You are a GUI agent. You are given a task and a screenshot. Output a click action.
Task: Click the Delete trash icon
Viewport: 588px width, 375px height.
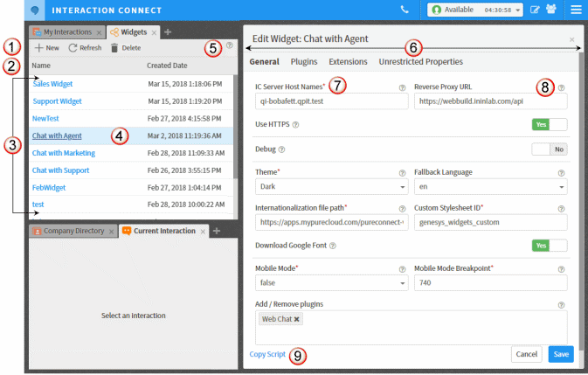point(114,48)
